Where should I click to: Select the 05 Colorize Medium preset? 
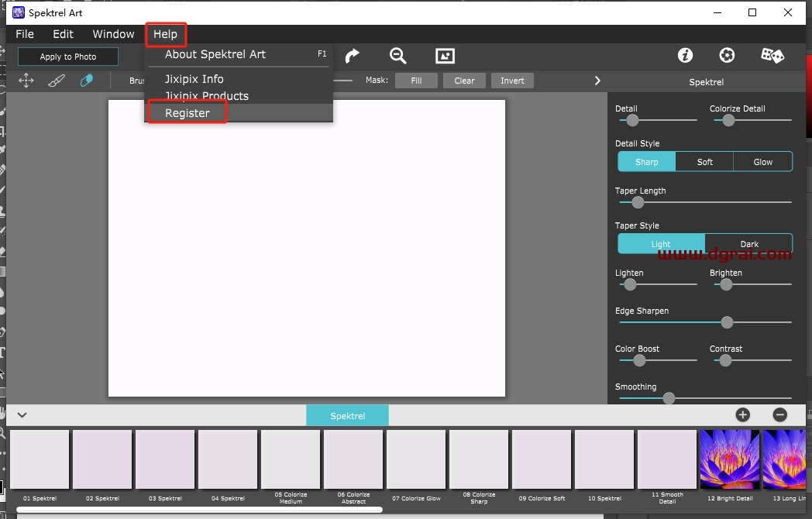point(291,459)
